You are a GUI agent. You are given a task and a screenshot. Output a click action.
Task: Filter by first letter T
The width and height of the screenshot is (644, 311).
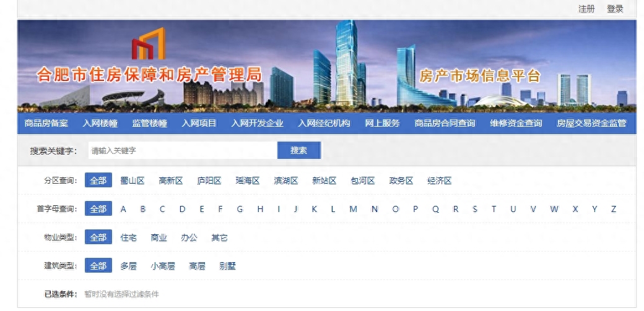[x=494, y=209]
